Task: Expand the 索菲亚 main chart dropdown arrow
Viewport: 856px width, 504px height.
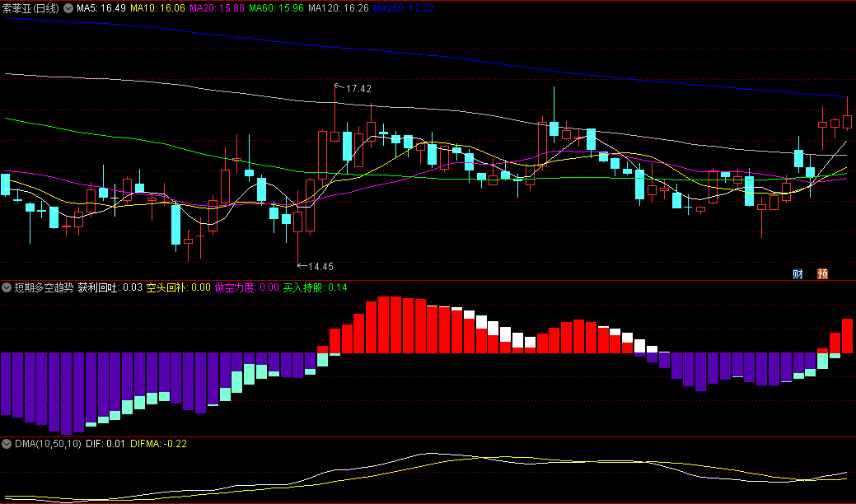Action: point(68,8)
